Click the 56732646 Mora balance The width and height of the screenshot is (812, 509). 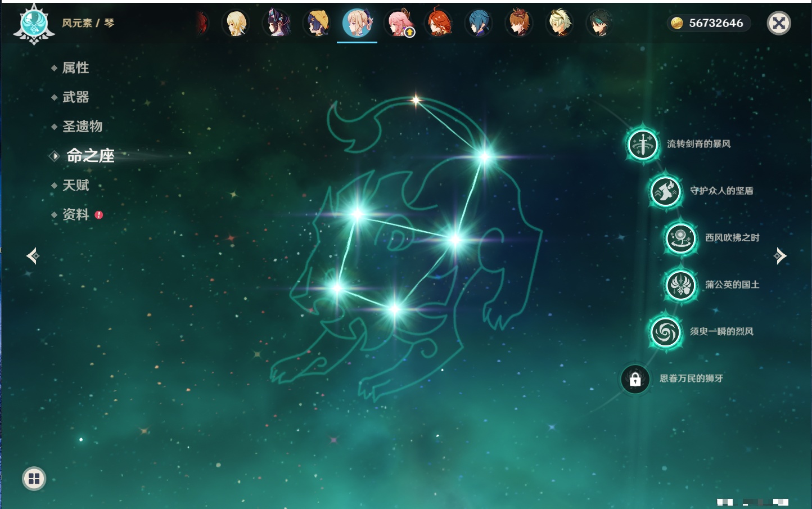point(716,23)
